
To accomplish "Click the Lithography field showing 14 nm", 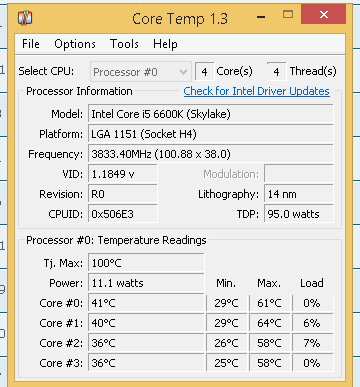I will 299,194.
